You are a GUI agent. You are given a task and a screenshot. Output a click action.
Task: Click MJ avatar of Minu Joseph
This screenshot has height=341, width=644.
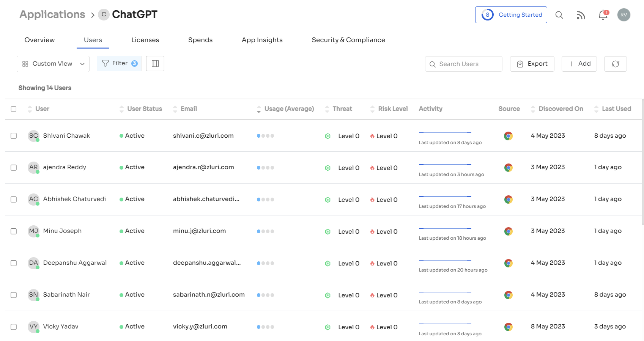[x=33, y=231]
